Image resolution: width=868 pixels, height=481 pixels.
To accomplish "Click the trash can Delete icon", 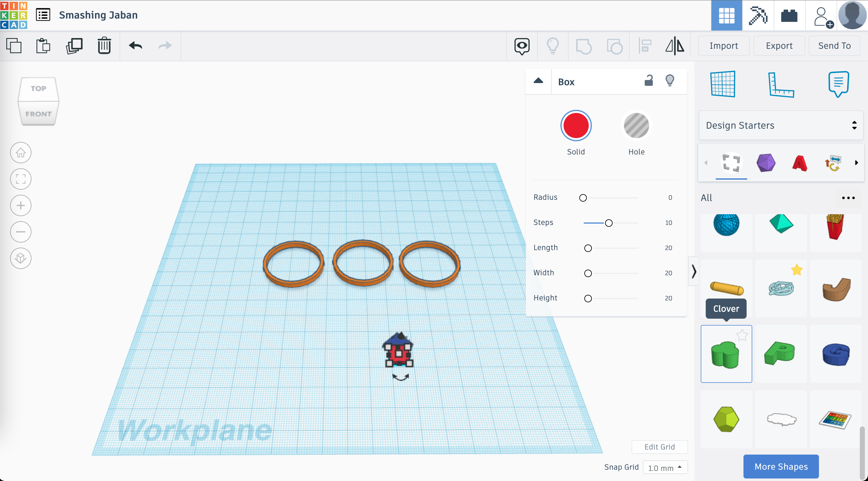I will pyautogui.click(x=104, y=46).
